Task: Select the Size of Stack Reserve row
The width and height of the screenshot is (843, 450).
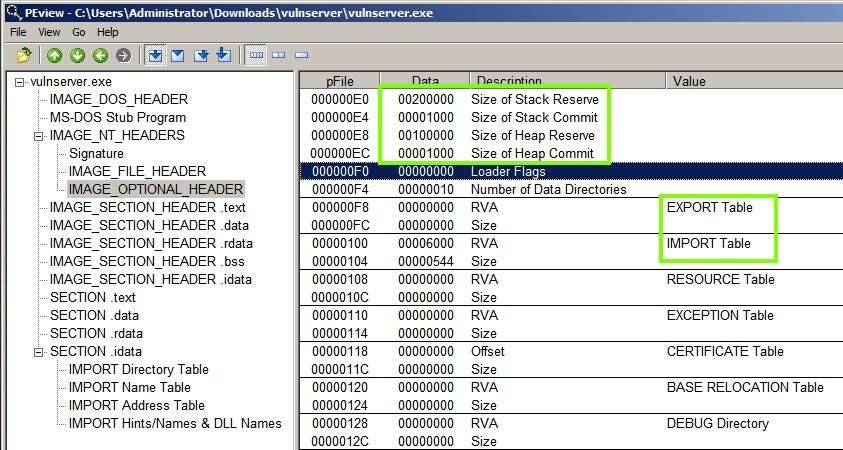Action: coord(571,99)
